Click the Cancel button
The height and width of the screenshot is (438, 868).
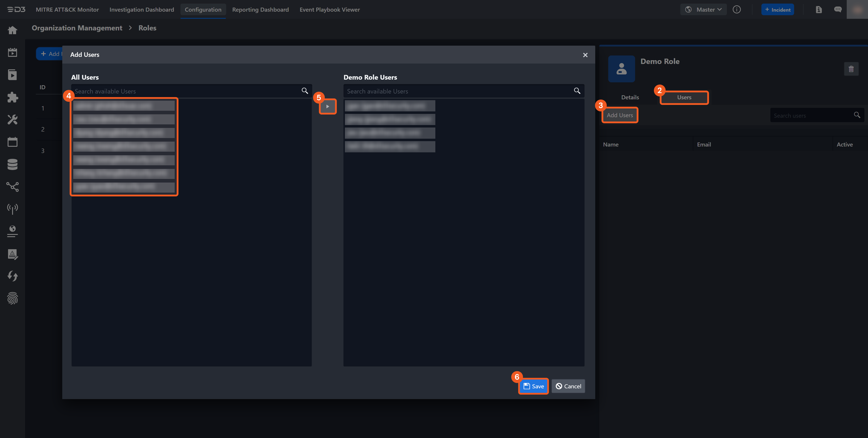[x=568, y=386]
